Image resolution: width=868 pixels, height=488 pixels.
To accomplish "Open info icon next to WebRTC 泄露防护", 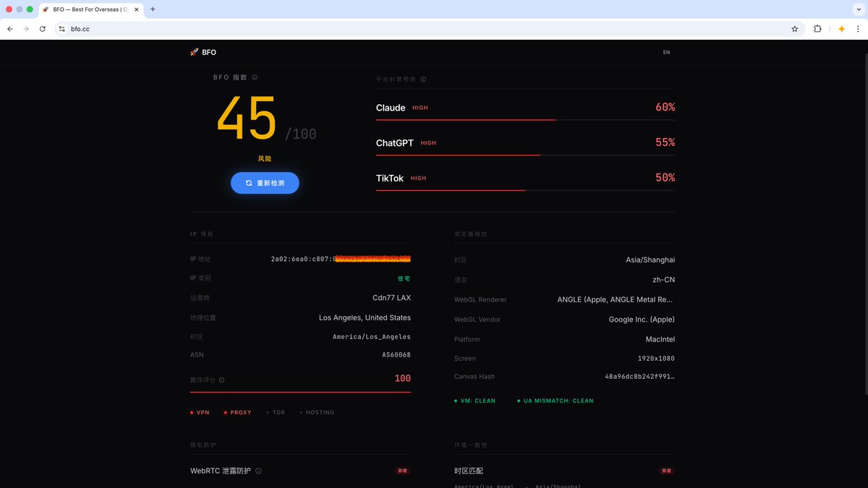I will tap(258, 471).
